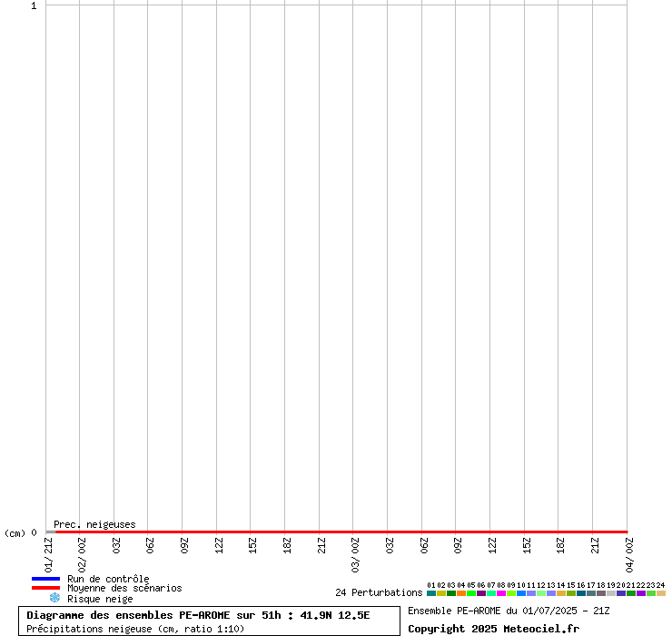Select the perturbation 04 orange swatch
The height and width of the screenshot is (636, 672).
461,593
